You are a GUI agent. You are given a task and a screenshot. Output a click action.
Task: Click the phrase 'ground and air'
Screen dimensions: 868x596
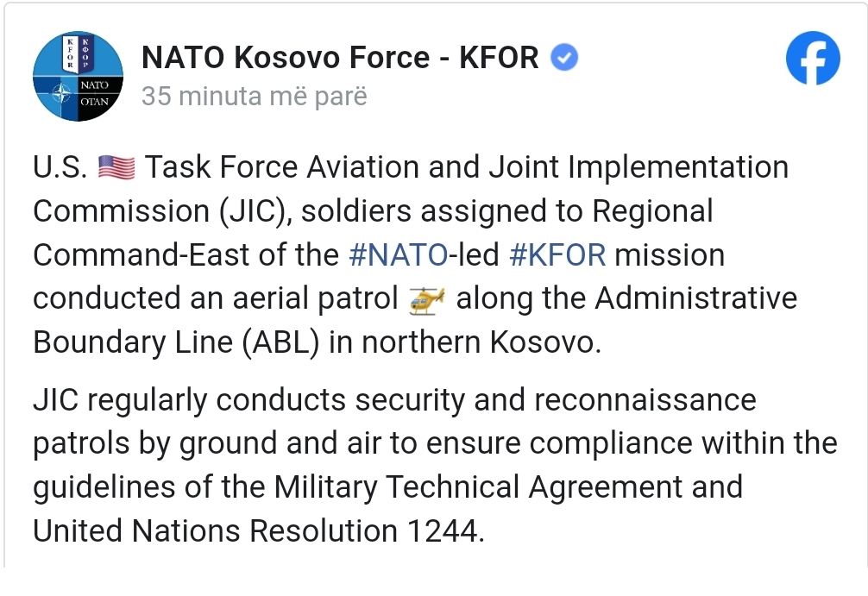pos(280,444)
